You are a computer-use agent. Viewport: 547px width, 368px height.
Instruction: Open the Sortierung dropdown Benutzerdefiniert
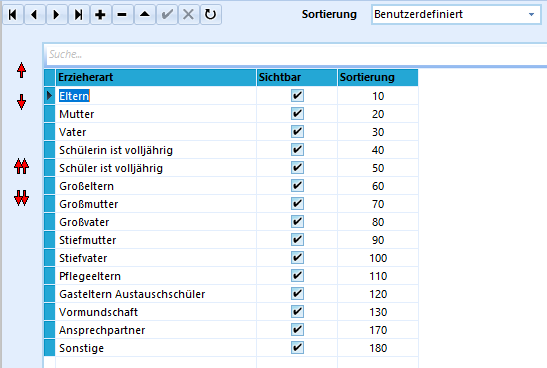[456, 14]
